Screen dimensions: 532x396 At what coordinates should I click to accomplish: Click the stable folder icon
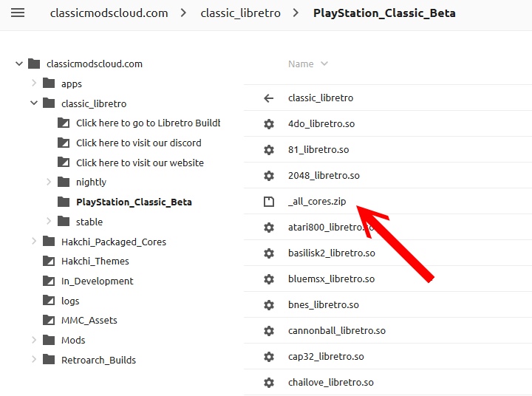(x=64, y=221)
